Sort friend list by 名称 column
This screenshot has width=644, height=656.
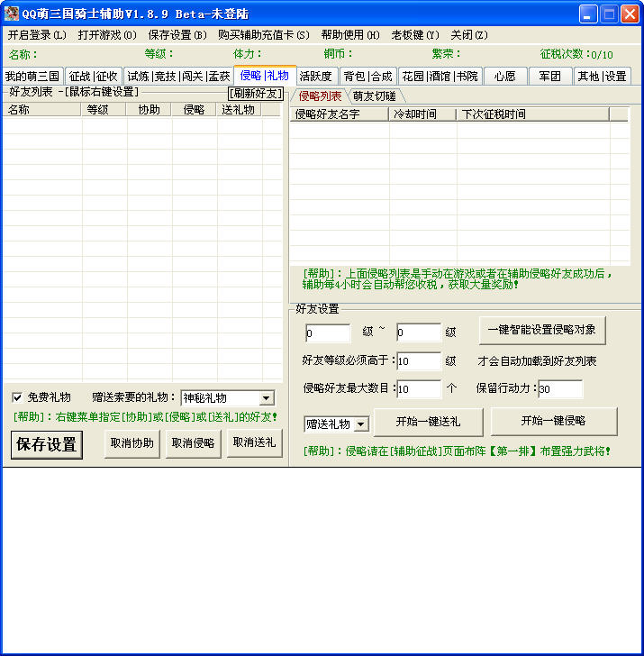(41, 110)
